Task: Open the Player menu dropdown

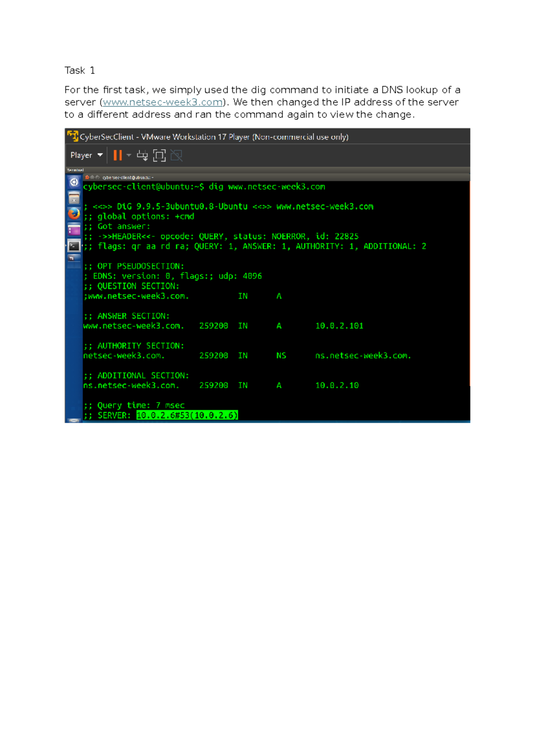Action: tap(86, 155)
